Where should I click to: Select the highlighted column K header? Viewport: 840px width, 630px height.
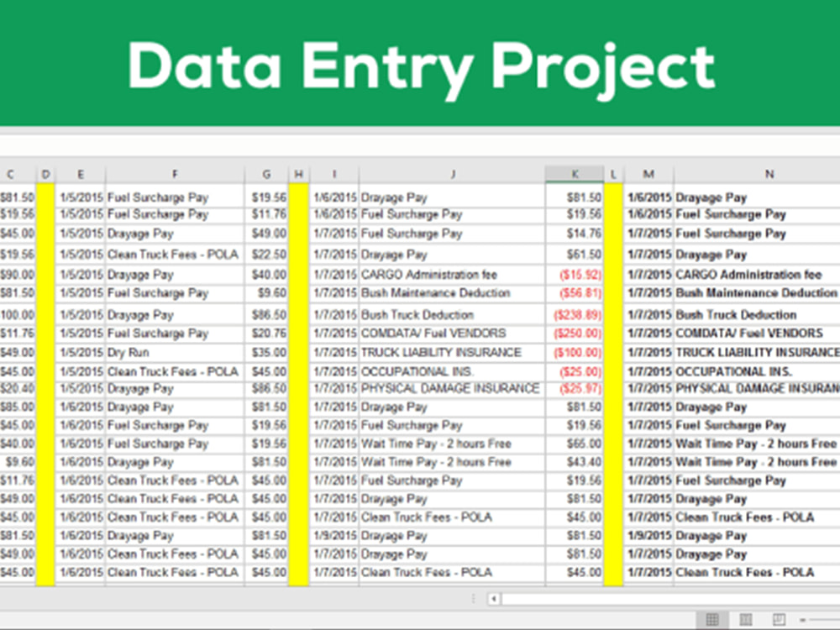[x=575, y=174]
